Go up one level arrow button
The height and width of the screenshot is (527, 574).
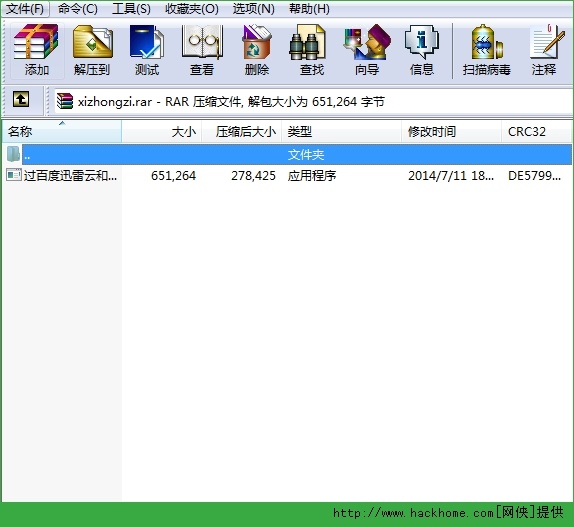point(21,100)
